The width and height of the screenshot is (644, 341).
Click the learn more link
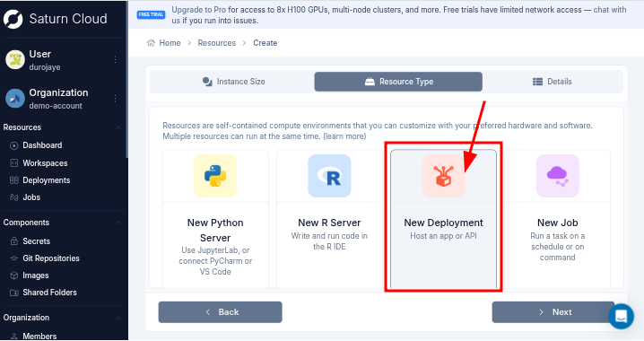(344, 136)
